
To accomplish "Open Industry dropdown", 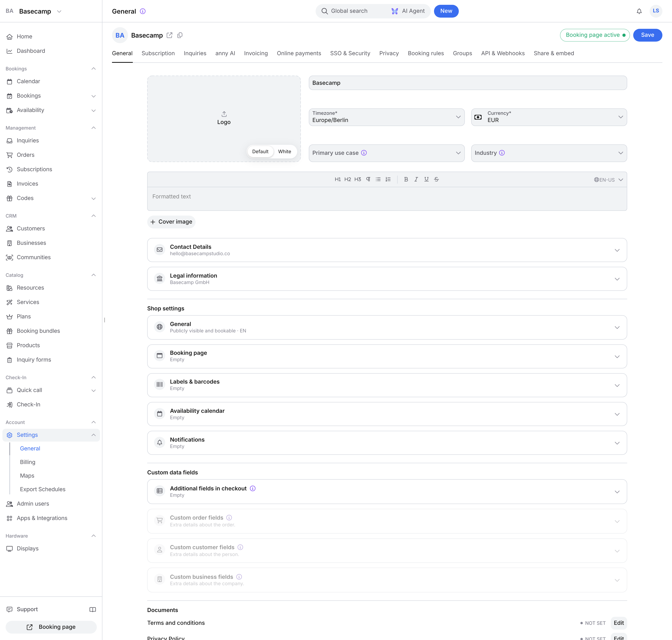I will tap(549, 153).
